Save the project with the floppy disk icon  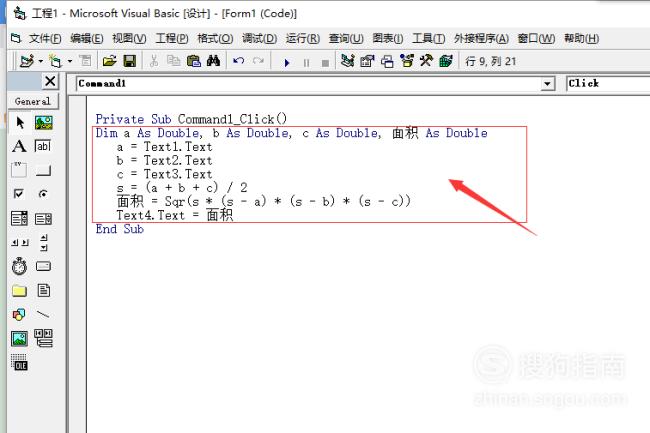tap(130, 61)
